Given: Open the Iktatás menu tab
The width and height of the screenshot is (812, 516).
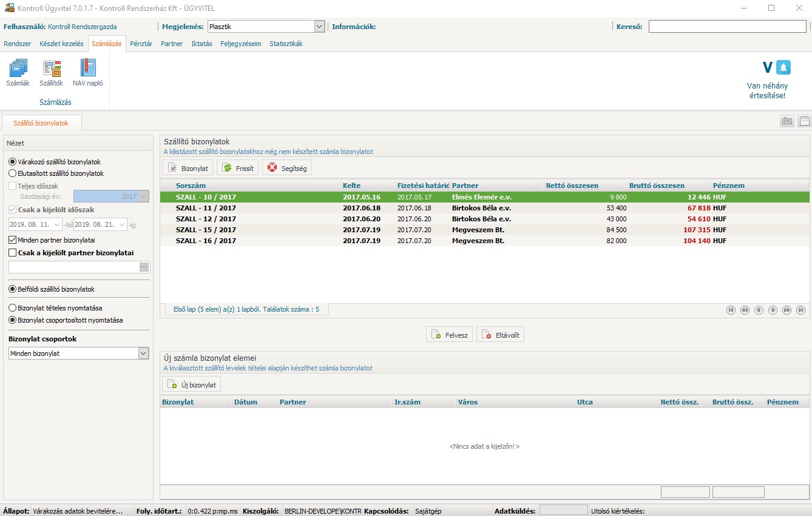Looking at the screenshot, I should (201, 44).
